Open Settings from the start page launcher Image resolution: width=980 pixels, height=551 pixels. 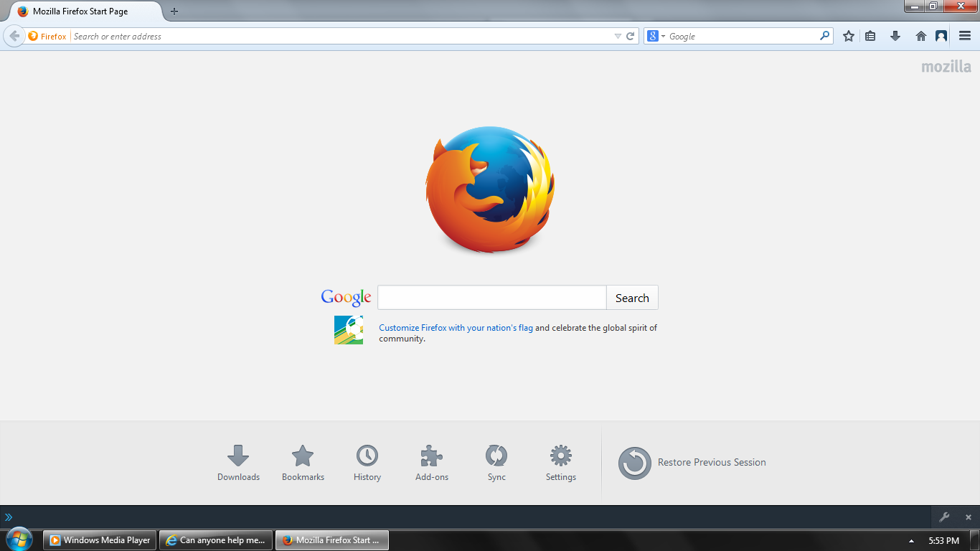[561, 463]
